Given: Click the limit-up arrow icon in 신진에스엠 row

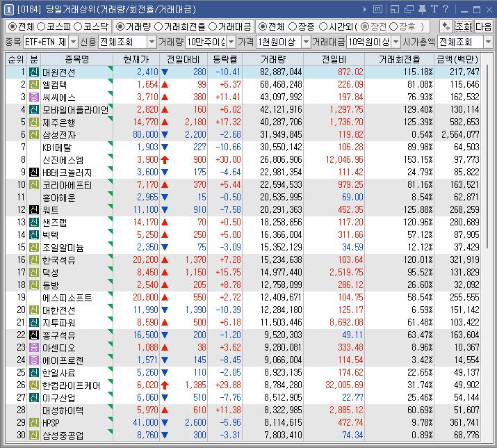Looking at the screenshot, I should click(x=165, y=159).
